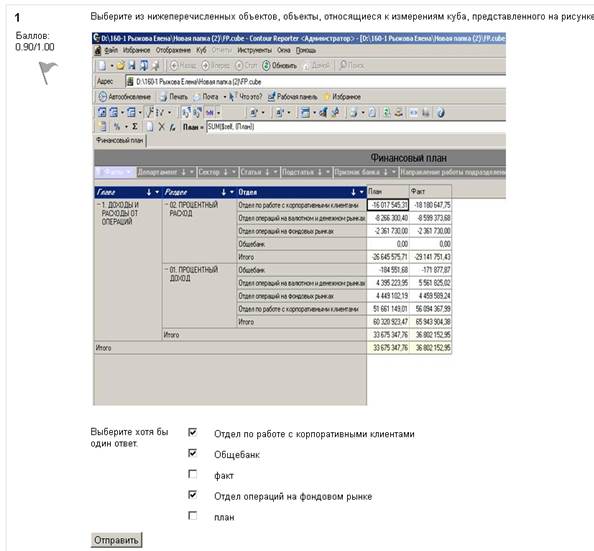Click the Автообновление toolbar button

[125, 97]
